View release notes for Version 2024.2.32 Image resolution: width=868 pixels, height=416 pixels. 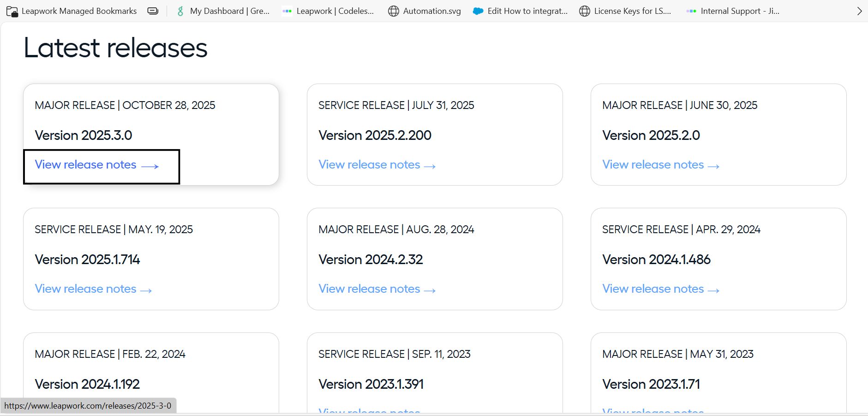(x=377, y=289)
